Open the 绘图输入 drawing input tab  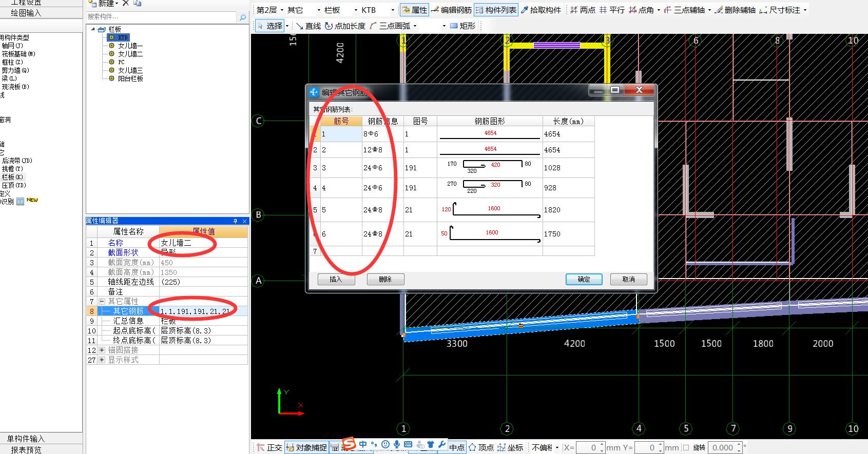(26, 12)
